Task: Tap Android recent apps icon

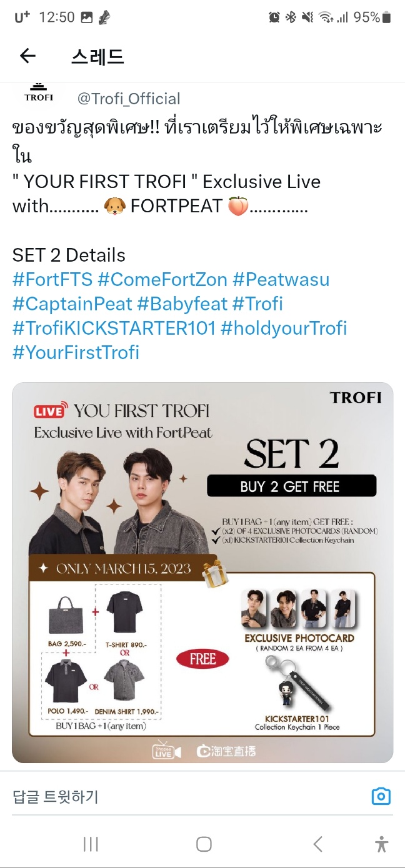Action: tap(91, 844)
